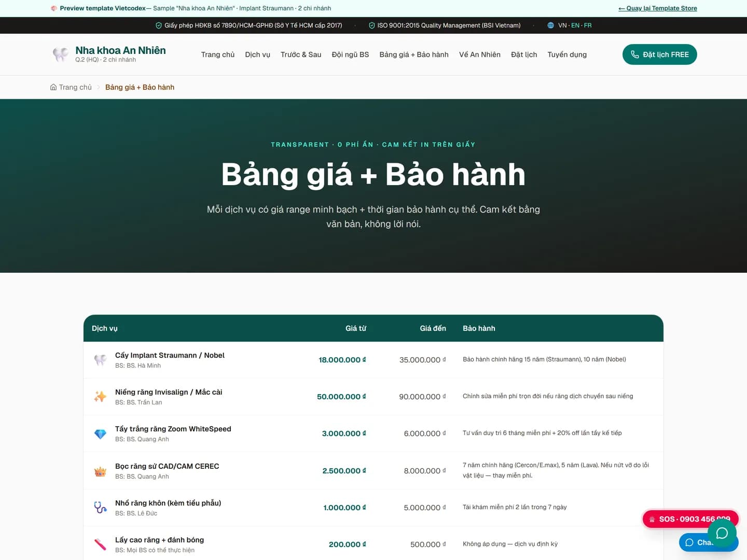Click the 18.000.000 đ starting price

[x=342, y=360]
